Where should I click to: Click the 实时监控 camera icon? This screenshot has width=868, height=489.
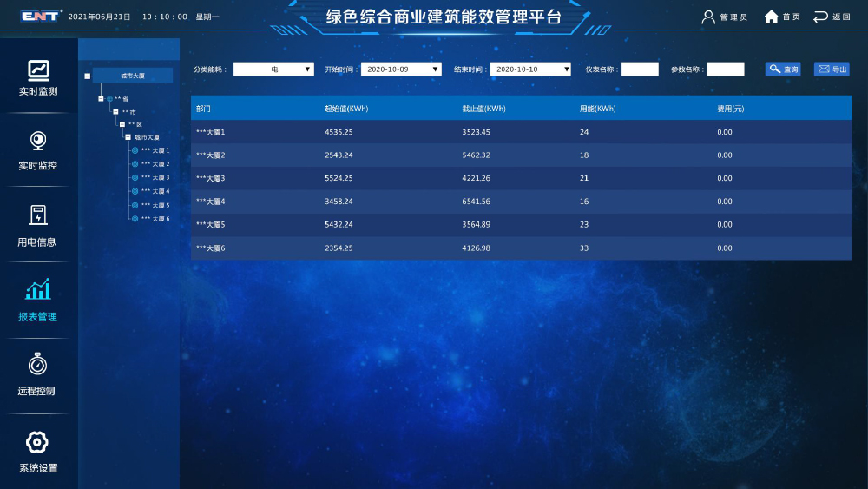pyautogui.click(x=38, y=141)
